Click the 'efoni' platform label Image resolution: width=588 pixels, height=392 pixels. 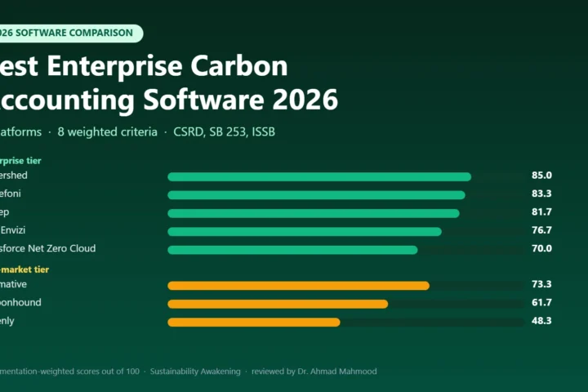[11, 194]
